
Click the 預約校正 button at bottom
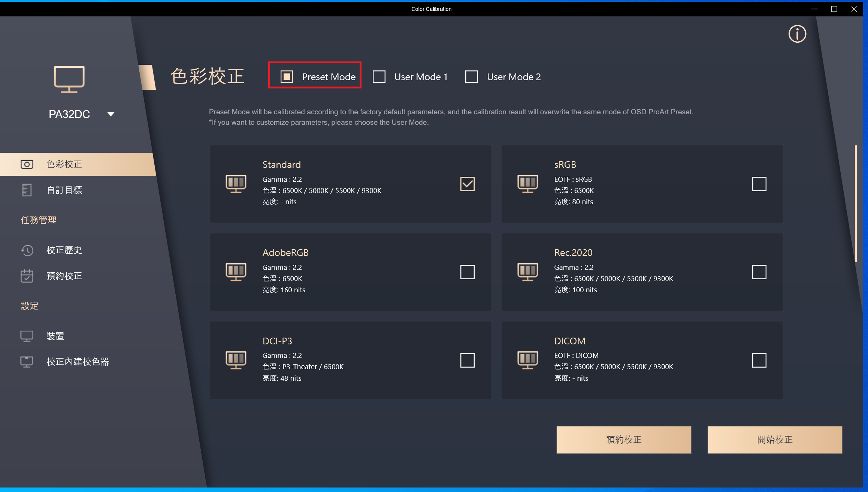tap(624, 440)
